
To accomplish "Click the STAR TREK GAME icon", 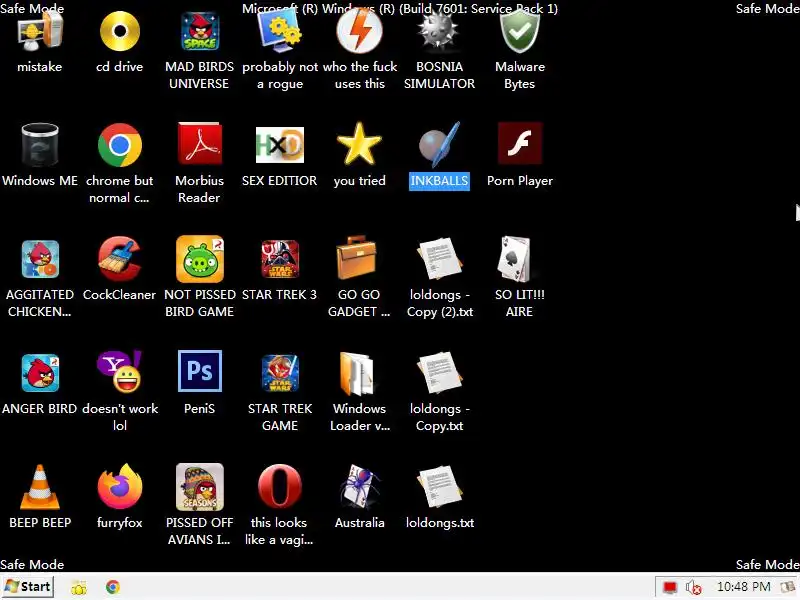I will [280, 373].
